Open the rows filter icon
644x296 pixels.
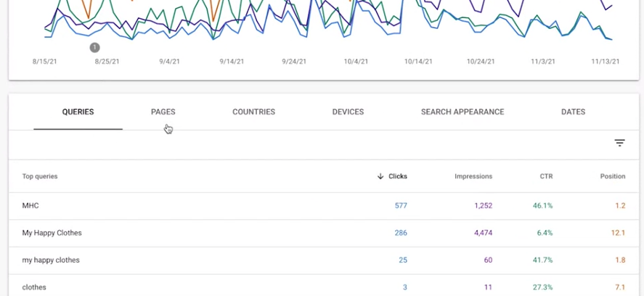pos(619,143)
